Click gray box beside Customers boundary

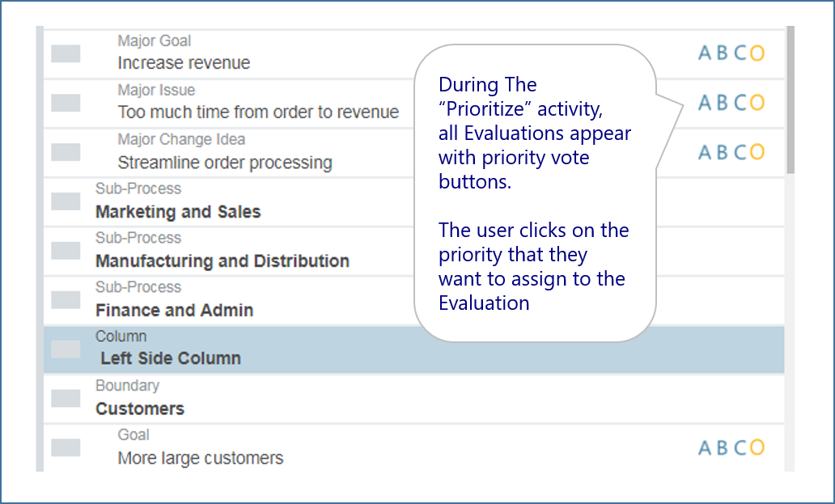click(66, 398)
